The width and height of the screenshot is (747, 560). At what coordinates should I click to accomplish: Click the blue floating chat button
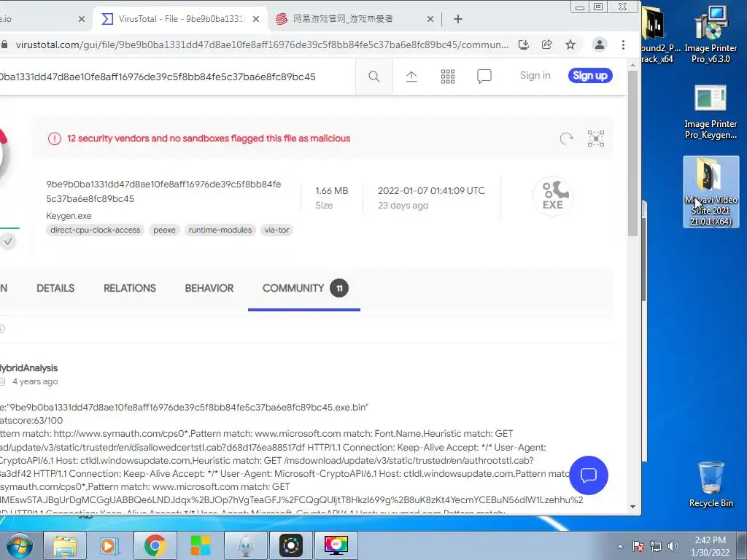[589, 475]
